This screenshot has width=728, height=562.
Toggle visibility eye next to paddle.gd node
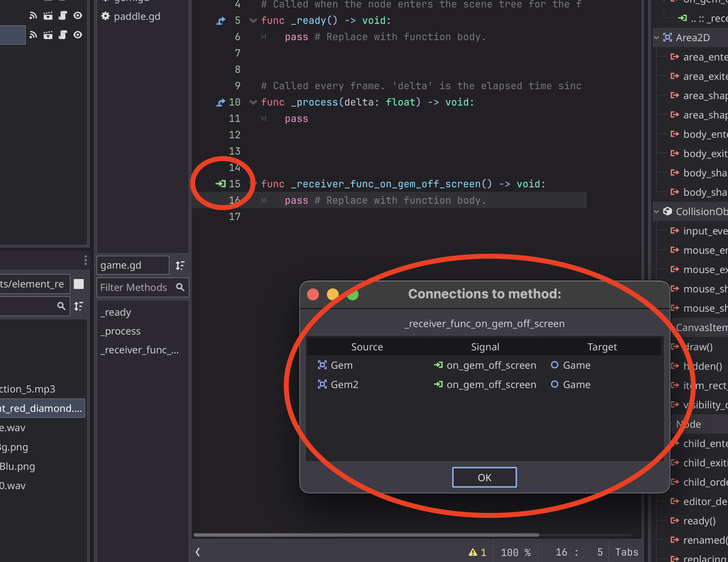coord(77,15)
